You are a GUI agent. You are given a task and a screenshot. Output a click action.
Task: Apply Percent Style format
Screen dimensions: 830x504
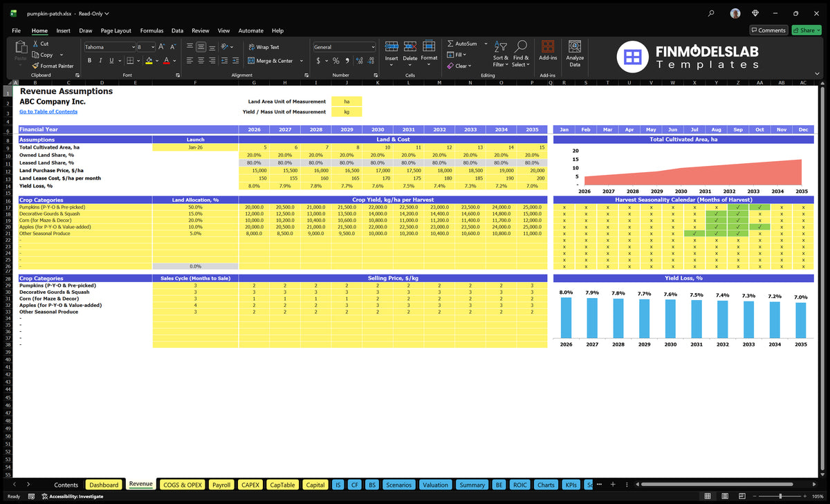click(336, 61)
